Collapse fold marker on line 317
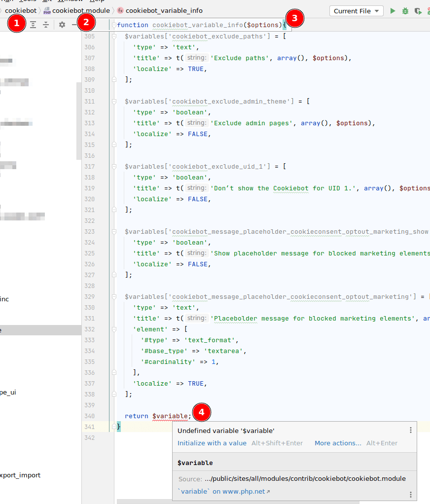 point(114,167)
